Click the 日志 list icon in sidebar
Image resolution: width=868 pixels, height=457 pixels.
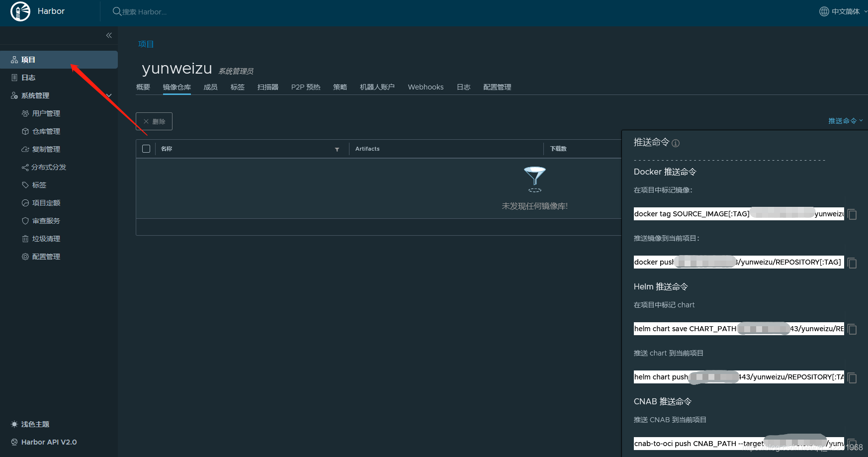14,78
